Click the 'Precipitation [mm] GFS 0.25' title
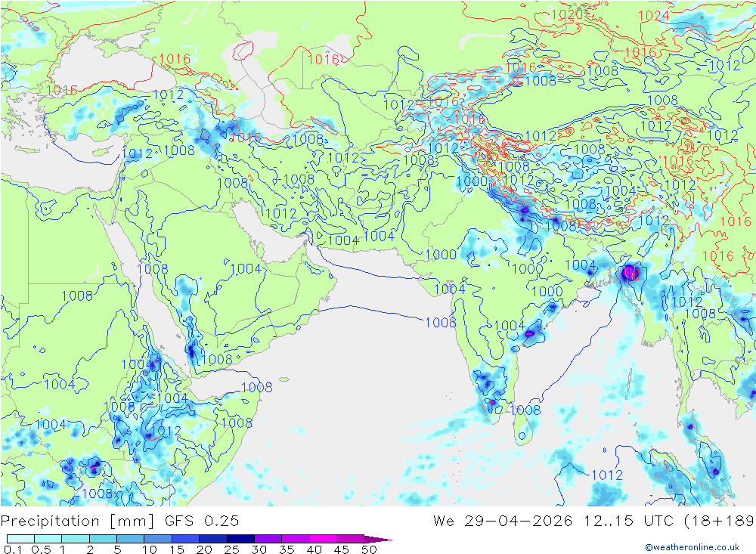 pos(119,522)
